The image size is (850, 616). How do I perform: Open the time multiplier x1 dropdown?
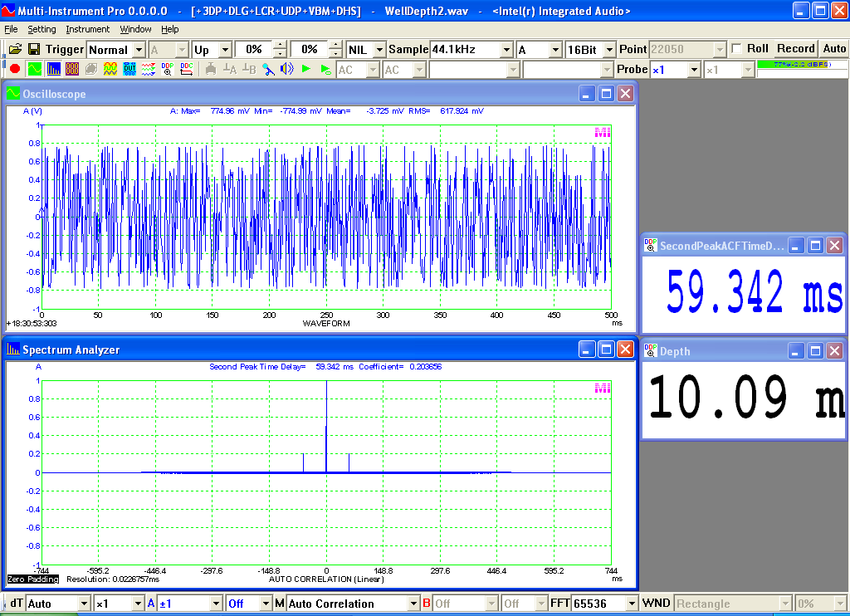[139, 604]
